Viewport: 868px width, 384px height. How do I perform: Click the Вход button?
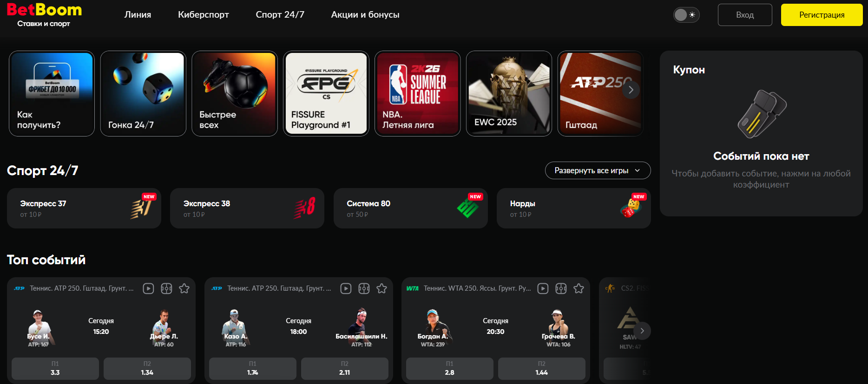tap(745, 15)
